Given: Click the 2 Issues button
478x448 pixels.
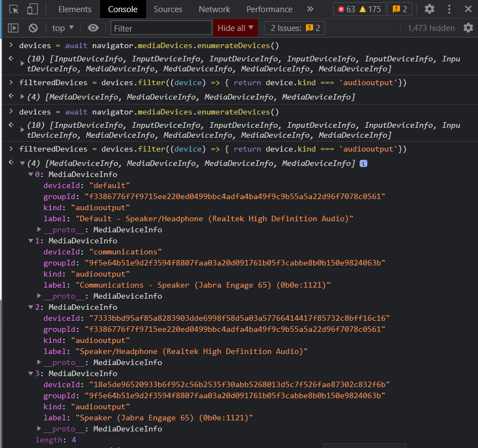Looking at the screenshot, I should pyautogui.click(x=294, y=28).
